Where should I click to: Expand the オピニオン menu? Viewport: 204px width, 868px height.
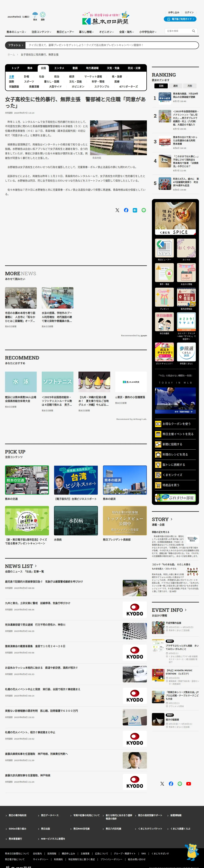coord(106,32)
